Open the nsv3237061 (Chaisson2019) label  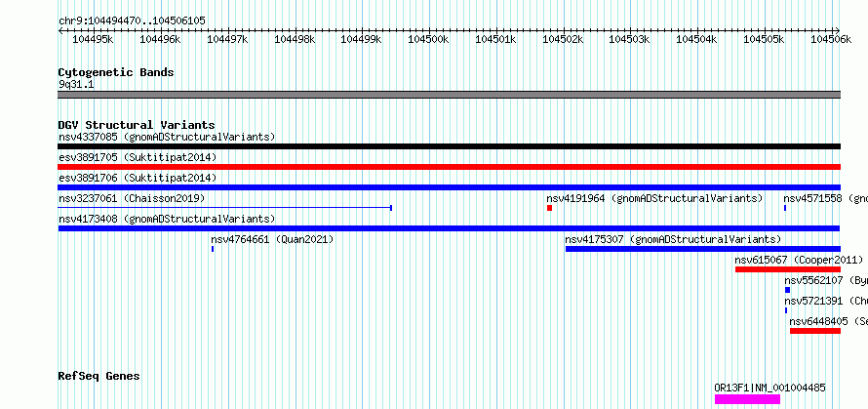[132, 198]
